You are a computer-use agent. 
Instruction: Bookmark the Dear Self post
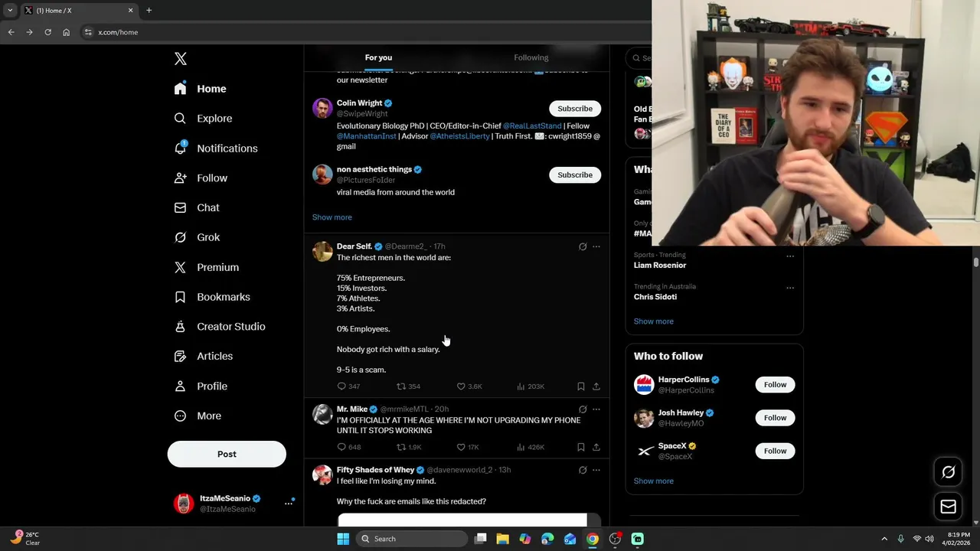(x=581, y=386)
